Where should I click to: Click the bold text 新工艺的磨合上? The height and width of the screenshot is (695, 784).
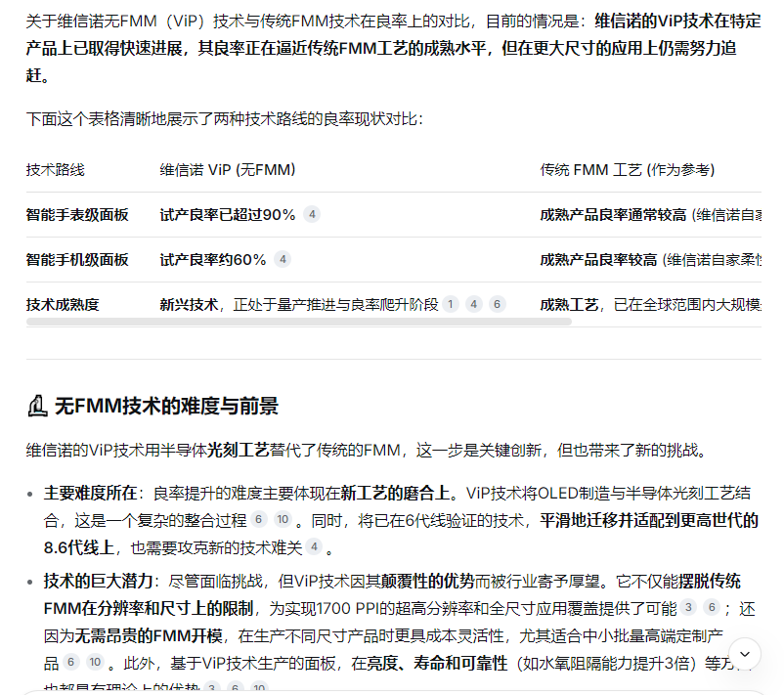point(396,493)
